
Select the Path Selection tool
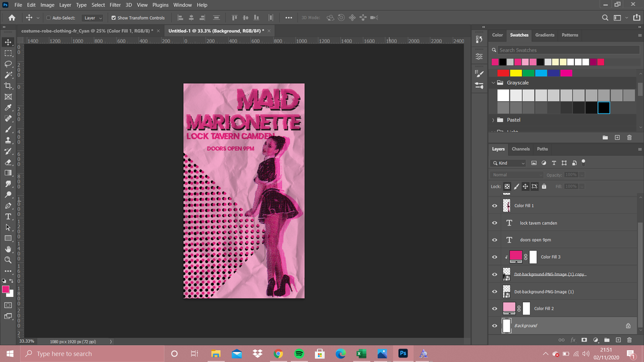coord(8,227)
